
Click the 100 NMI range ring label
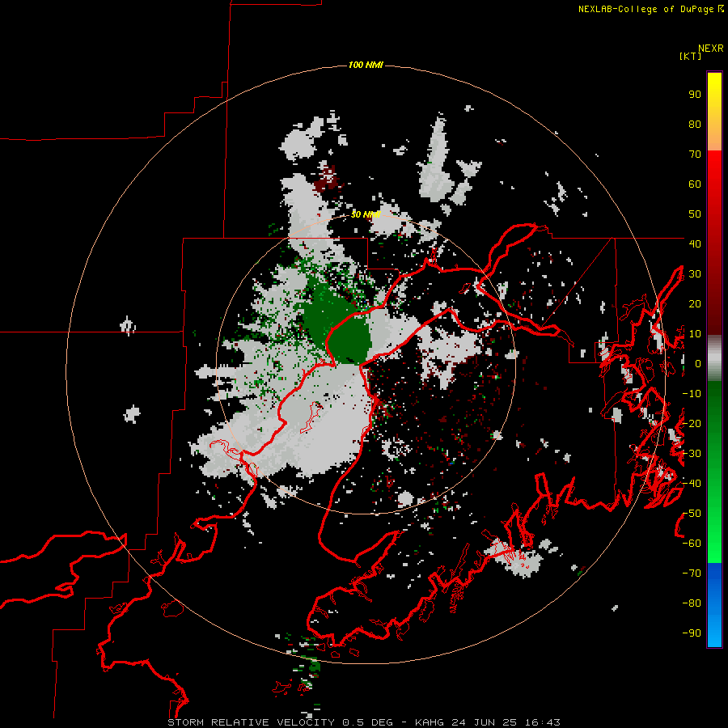[366, 65]
